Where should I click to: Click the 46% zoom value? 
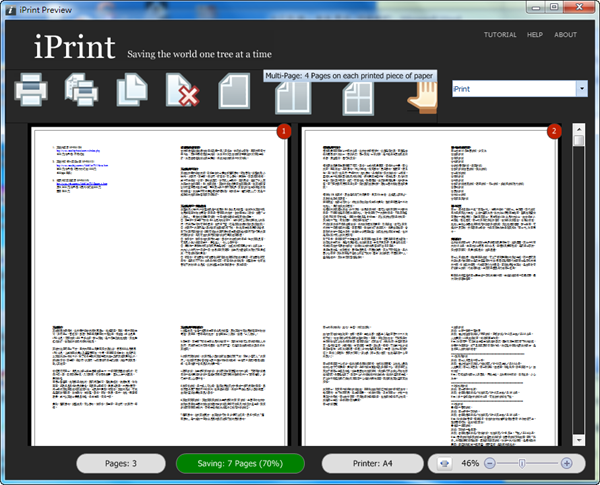[470, 464]
